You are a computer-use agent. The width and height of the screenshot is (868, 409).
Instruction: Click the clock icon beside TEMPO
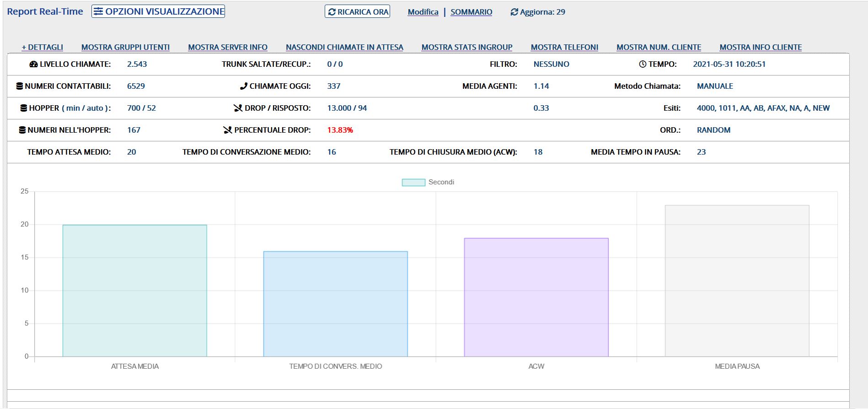(643, 64)
